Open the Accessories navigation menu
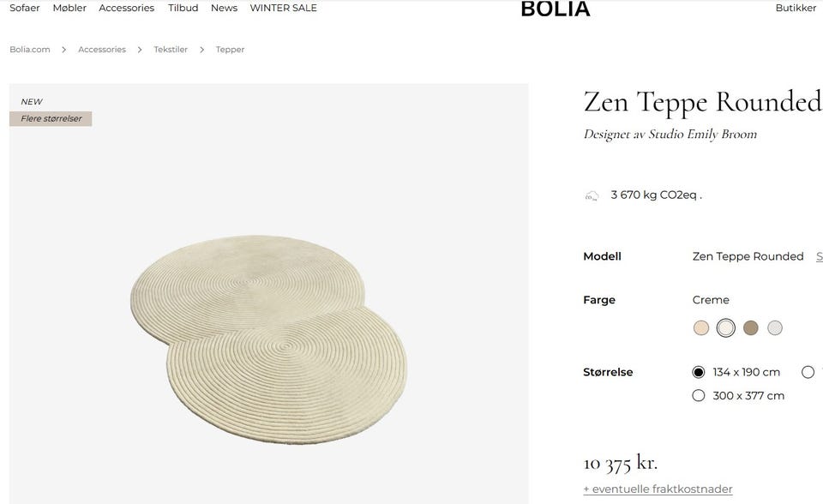This screenshot has width=823, height=504. (x=127, y=8)
